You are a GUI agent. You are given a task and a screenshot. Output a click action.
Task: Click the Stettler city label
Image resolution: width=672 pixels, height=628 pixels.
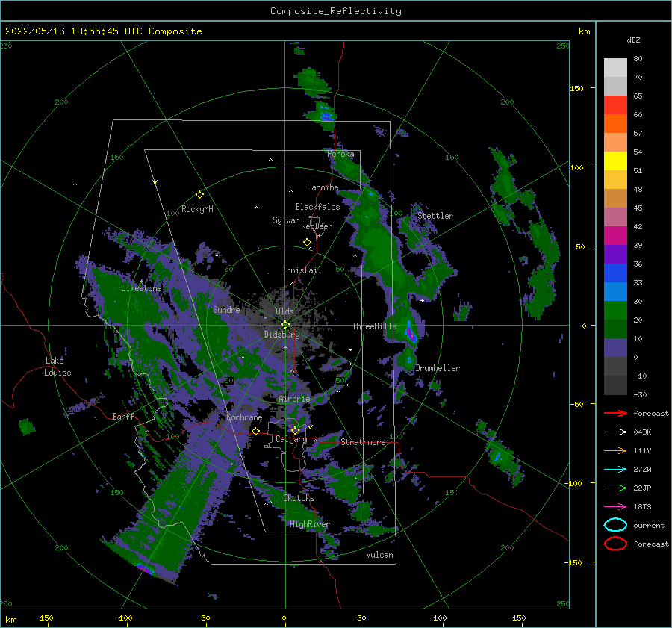tap(435, 216)
